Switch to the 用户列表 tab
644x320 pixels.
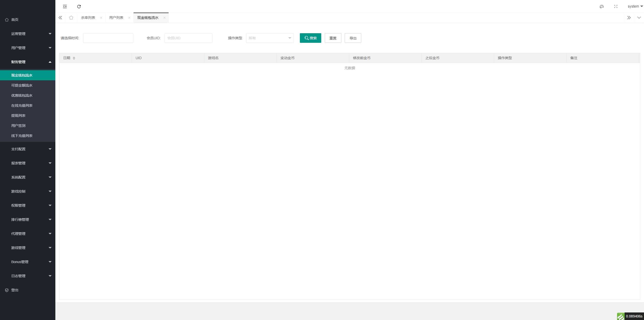click(x=116, y=18)
